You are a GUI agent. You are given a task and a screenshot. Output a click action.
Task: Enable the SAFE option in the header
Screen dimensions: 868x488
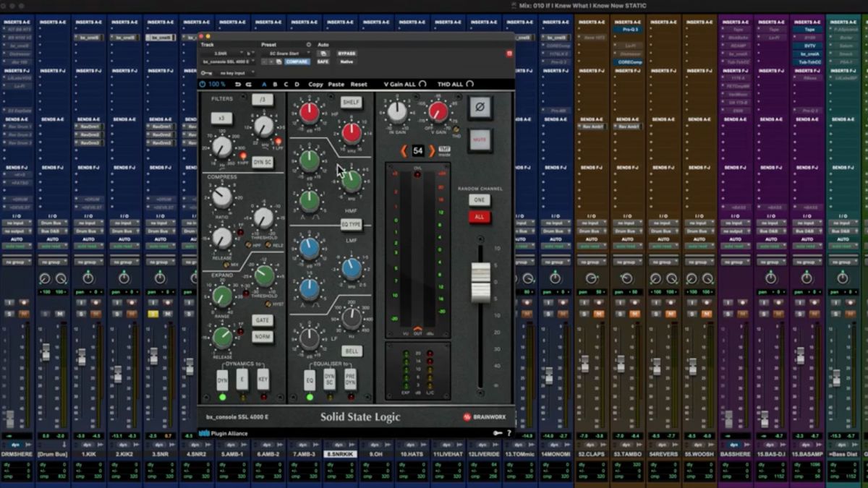(x=323, y=61)
